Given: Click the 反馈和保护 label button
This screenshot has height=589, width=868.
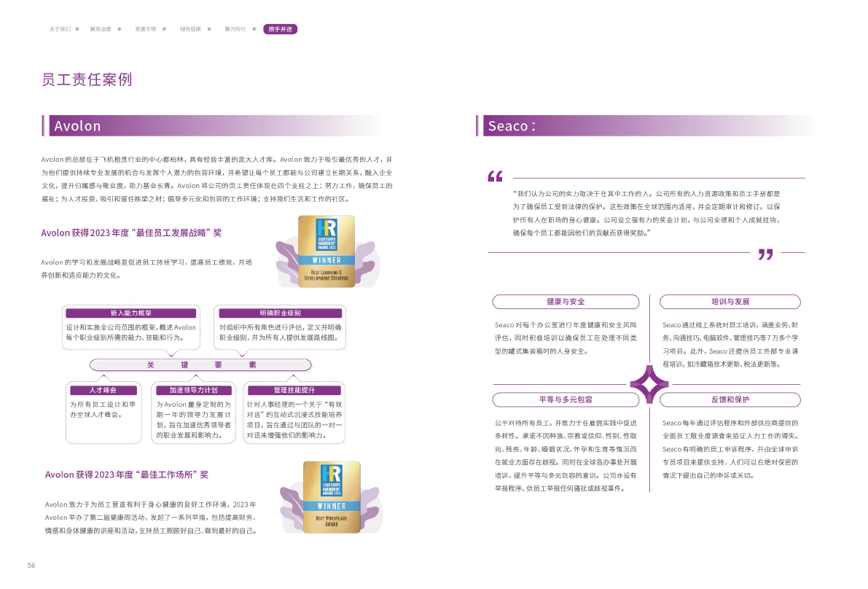Looking at the screenshot, I should tap(730, 399).
